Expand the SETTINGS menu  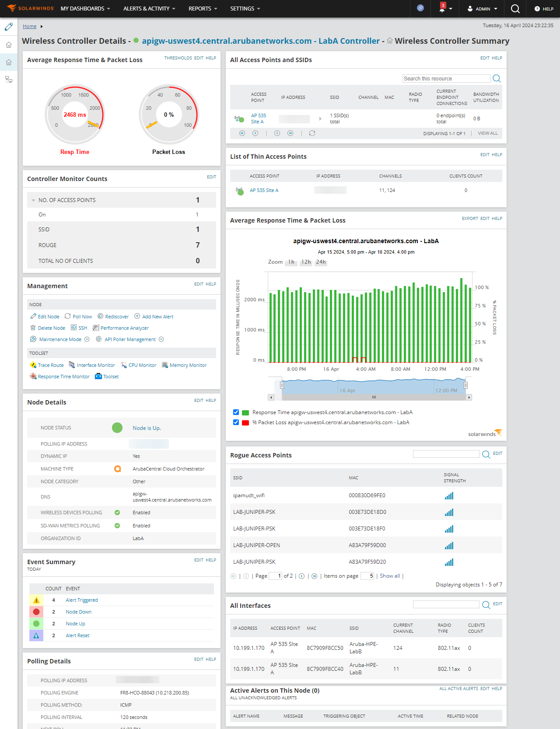click(245, 9)
